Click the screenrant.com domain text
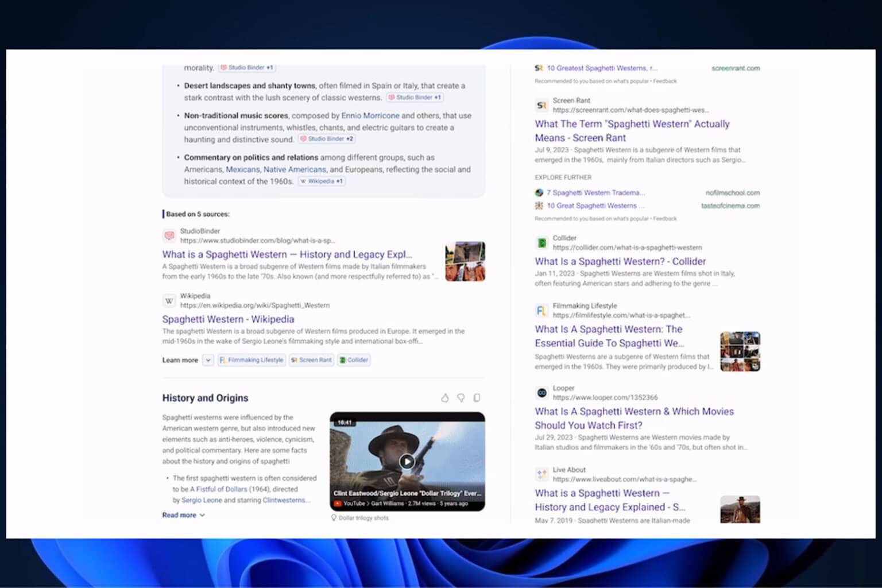The image size is (882, 588). click(736, 68)
